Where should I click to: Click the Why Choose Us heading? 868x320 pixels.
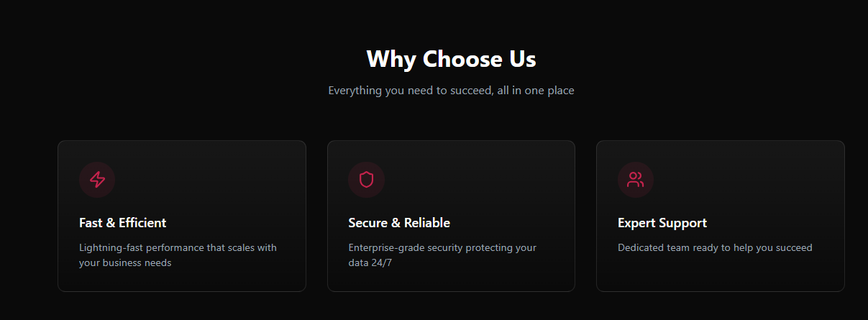pyautogui.click(x=451, y=59)
